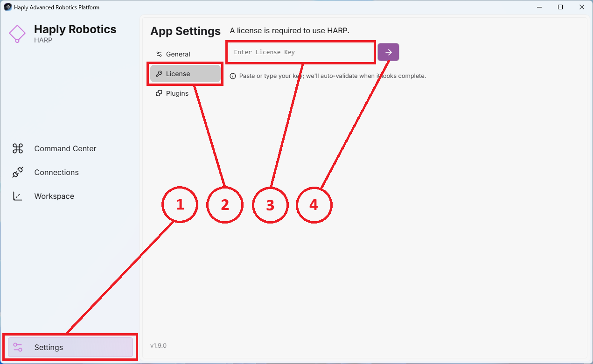593x364 pixels.
Task: Click the Settings sliders icon
Action: pos(18,347)
